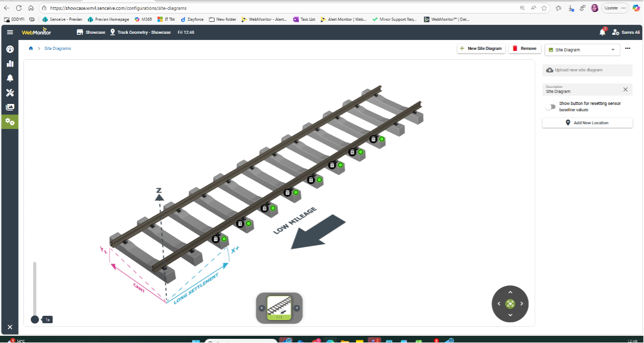This screenshot has height=343, width=644.
Task: Open the three-dot more options menu
Action: click(627, 48)
